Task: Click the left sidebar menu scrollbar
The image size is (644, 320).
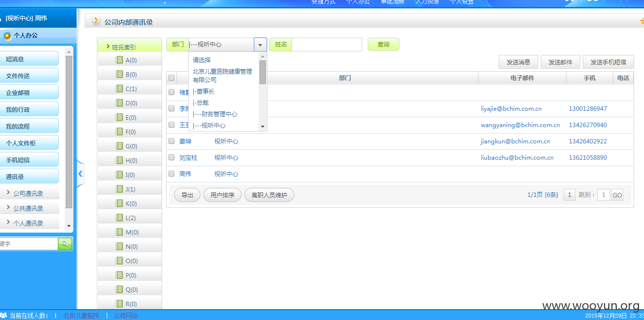Action: pyautogui.click(x=69, y=132)
